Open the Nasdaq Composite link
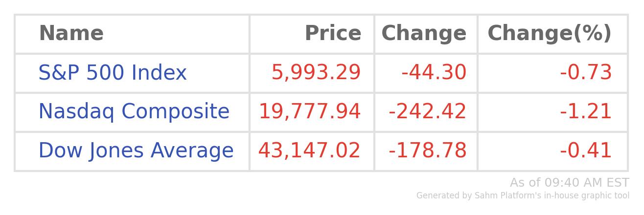Viewport: 644px width, 215px height. (134, 112)
